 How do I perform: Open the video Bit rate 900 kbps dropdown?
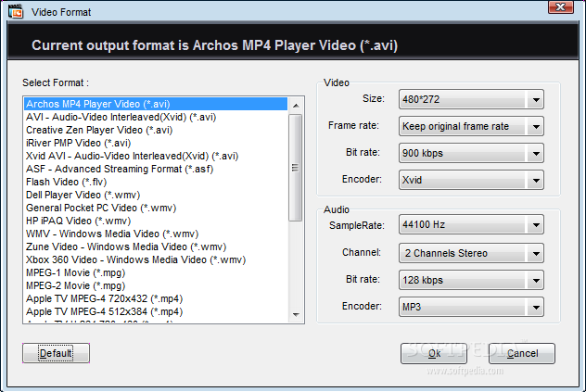[x=471, y=153]
